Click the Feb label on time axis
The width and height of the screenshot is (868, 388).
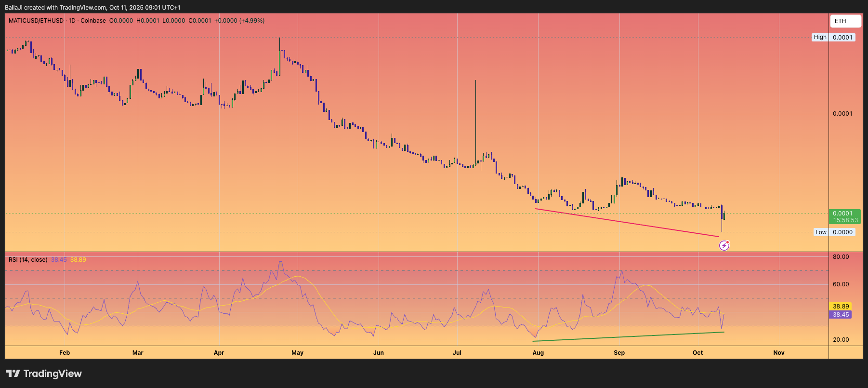point(65,353)
